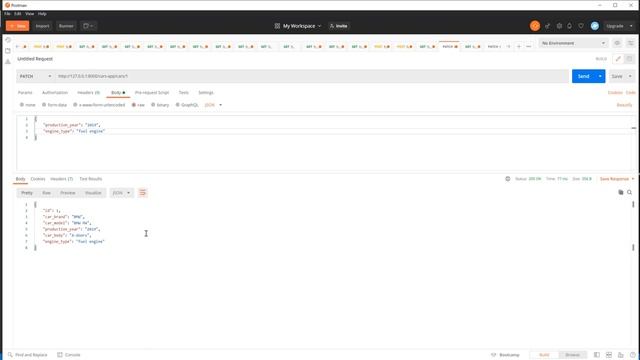Open the Runner button
Screen dimensions: 640x360
pos(66,26)
